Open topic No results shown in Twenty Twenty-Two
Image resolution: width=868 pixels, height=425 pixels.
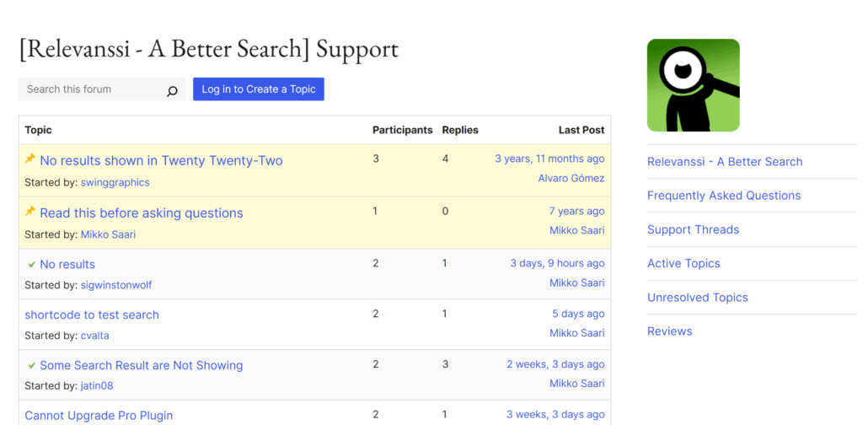[x=161, y=161]
